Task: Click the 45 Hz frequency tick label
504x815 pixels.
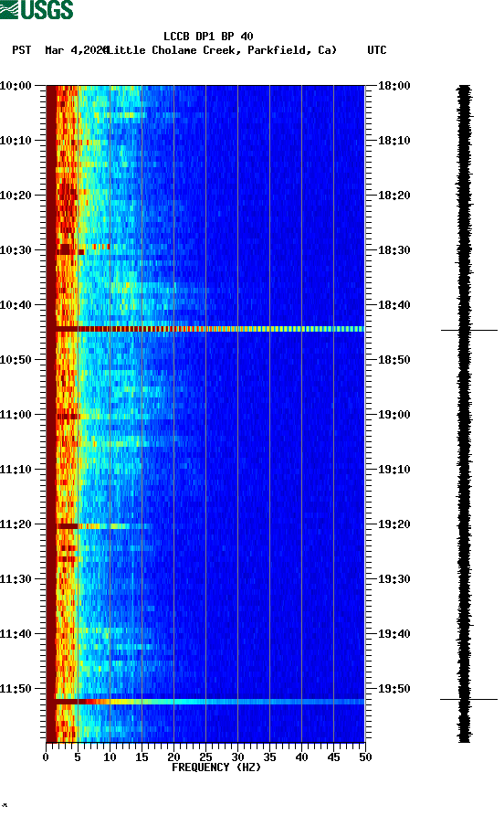Action: pos(333,757)
